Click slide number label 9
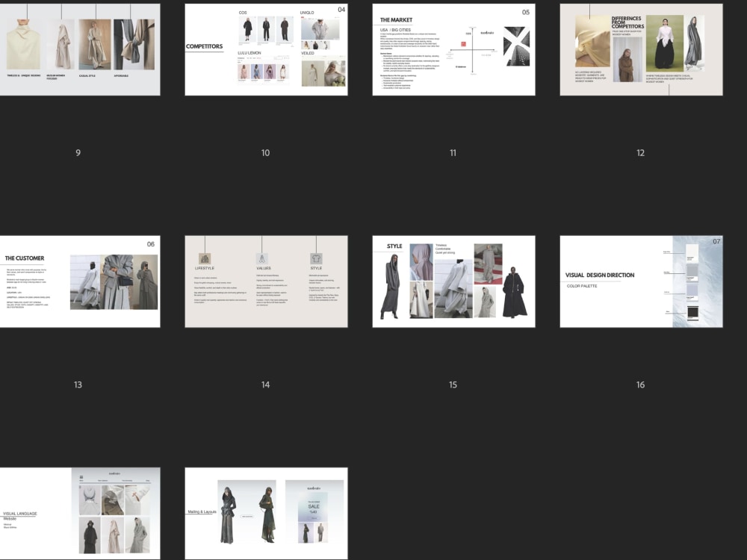This screenshot has width=747, height=560. (78, 153)
